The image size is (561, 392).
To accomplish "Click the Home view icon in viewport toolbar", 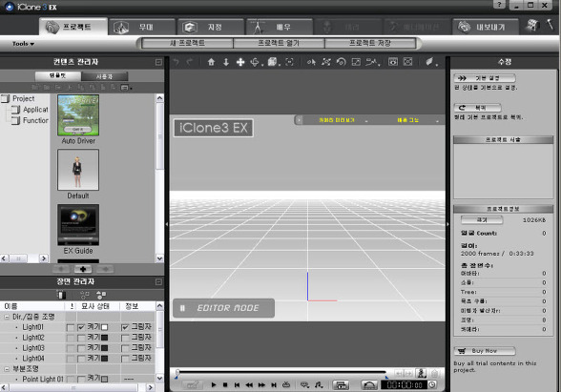I will (x=211, y=62).
